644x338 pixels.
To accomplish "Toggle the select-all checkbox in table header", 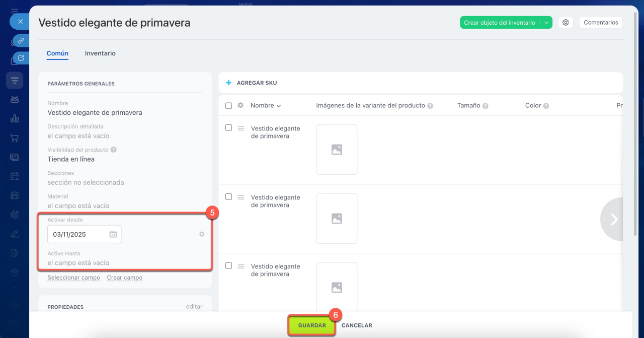I will click(x=228, y=106).
